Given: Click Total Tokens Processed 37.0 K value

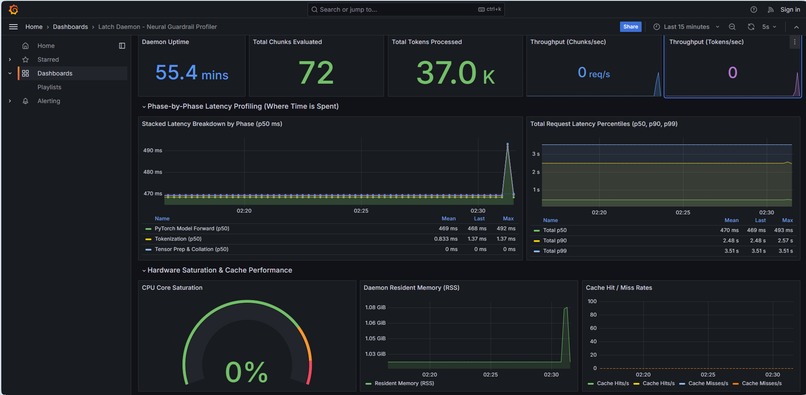Looking at the screenshot, I should (x=455, y=73).
